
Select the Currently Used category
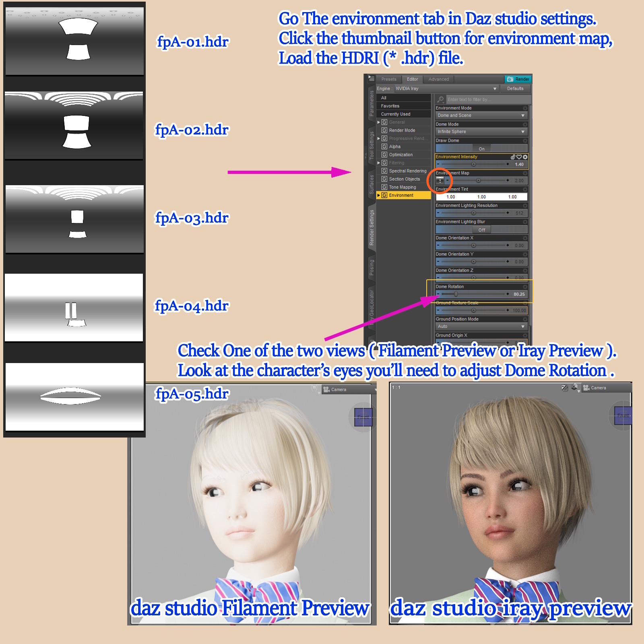pyautogui.click(x=404, y=114)
